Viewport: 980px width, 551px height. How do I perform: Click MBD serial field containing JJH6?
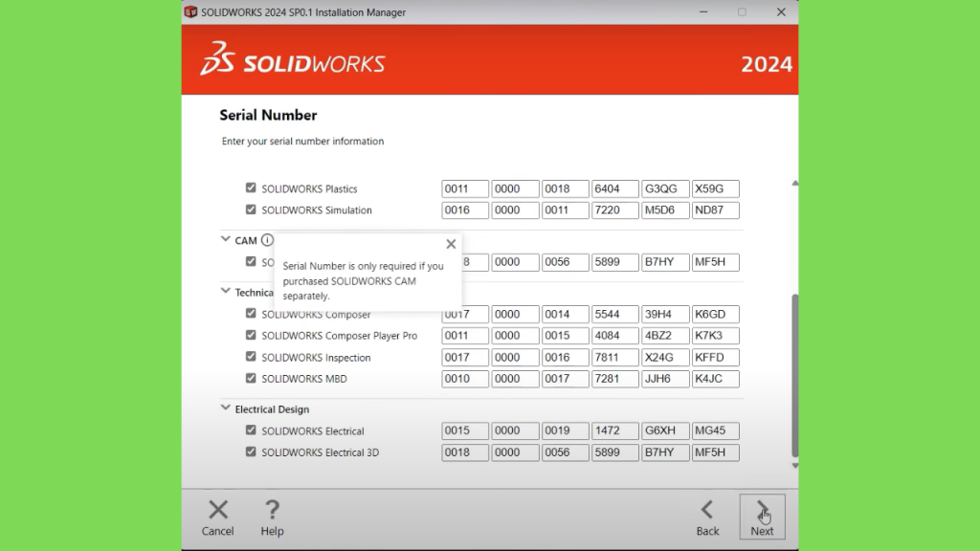tap(665, 379)
